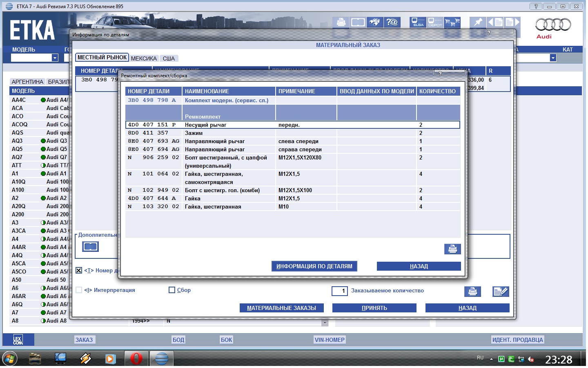Click the note edit pencil icon

tap(501, 292)
